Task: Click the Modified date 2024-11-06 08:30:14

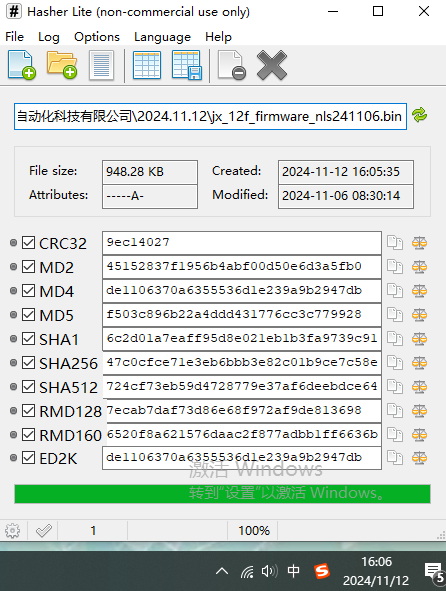Action: (346, 196)
